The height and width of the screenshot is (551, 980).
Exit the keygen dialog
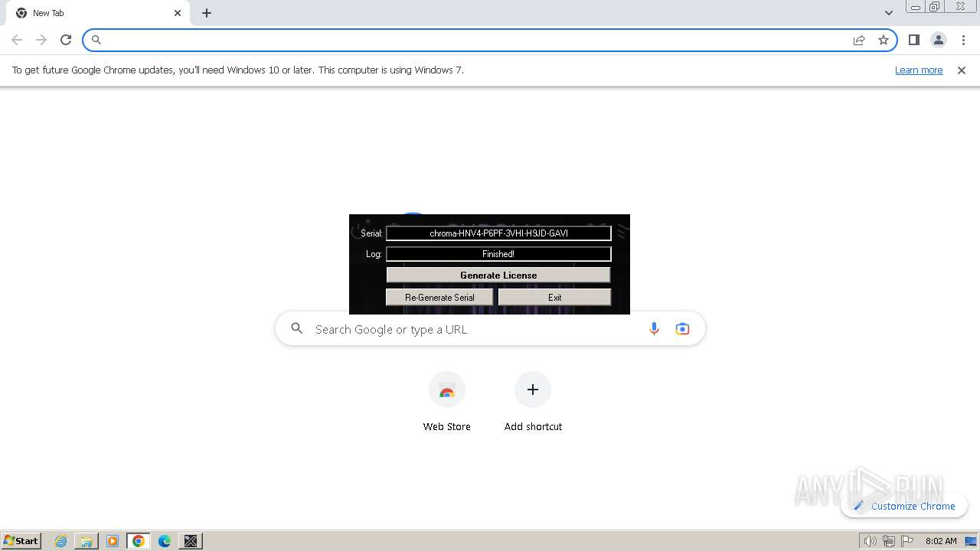click(x=554, y=297)
